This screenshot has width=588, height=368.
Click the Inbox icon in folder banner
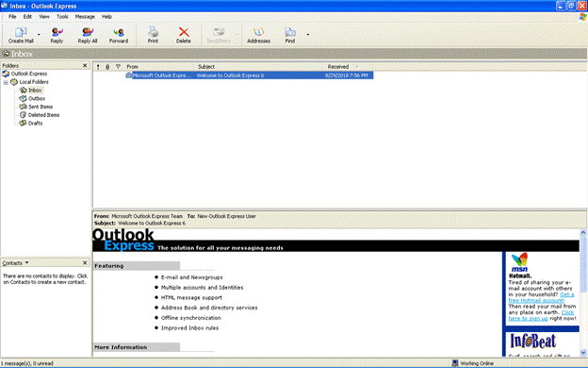(x=6, y=54)
